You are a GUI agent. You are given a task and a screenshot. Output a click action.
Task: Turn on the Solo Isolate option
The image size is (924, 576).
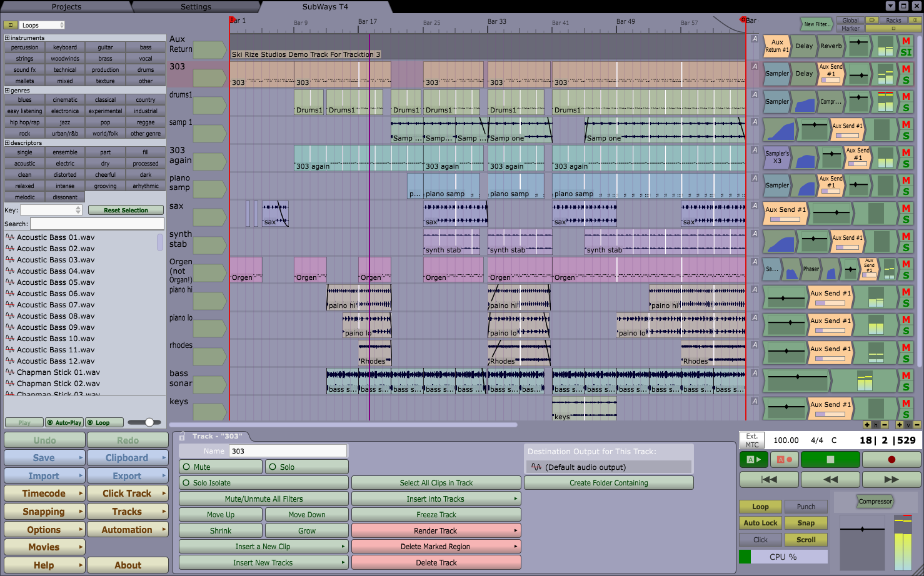pos(263,483)
